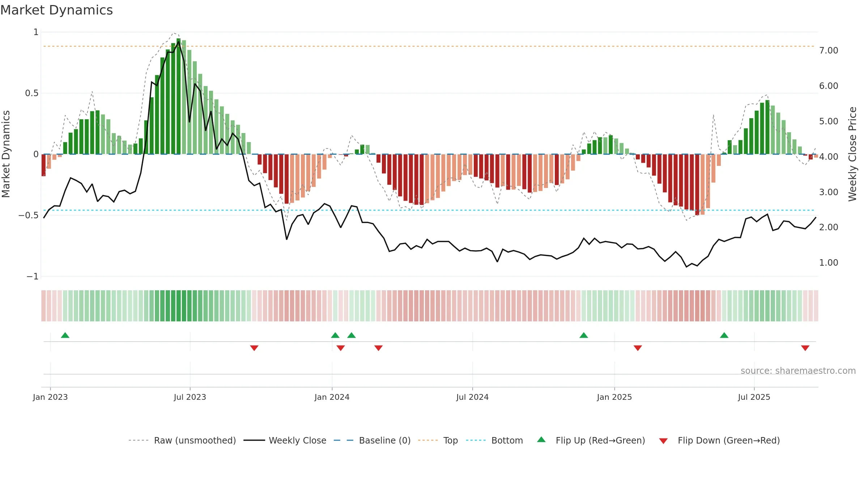Viewport: 868px width, 488px height.
Task: Toggle Flip Up (Red→Green) legend item
Action: [x=591, y=440]
